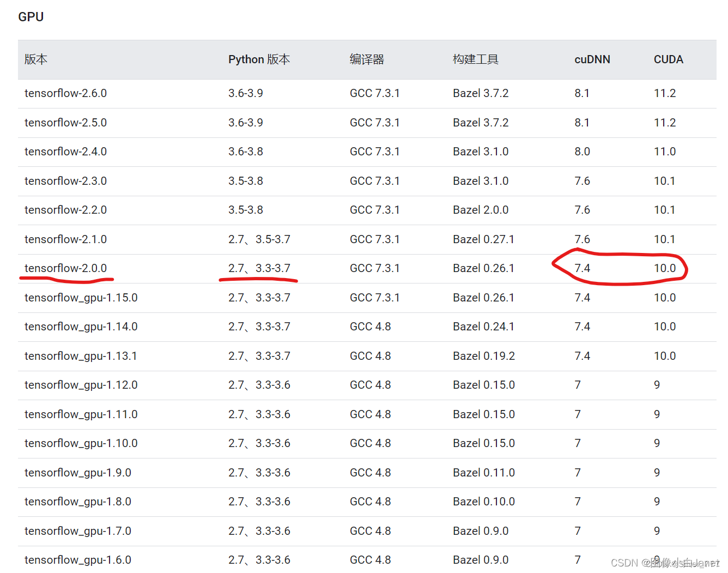Select the 编译器 column header
Image resolution: width=728 pixels, height=573 pixels.
[x=367, y=59]
